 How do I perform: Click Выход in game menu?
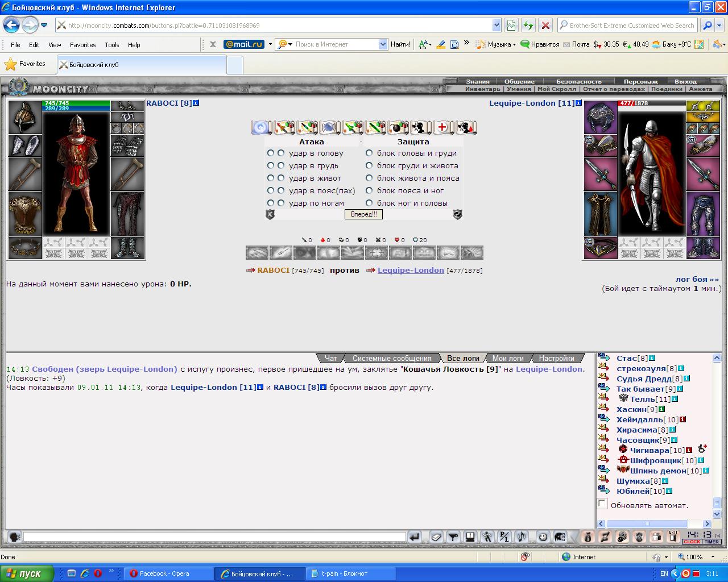click(685, 81)
